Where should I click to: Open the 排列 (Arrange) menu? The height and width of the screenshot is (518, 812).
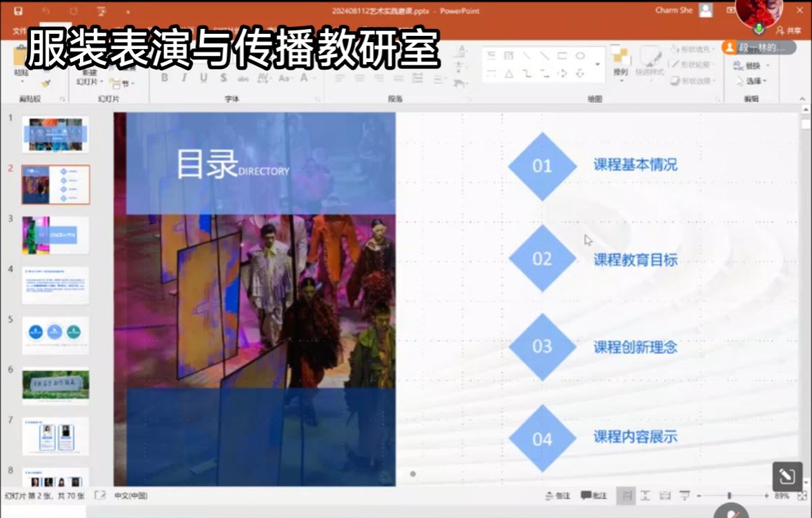620,62
